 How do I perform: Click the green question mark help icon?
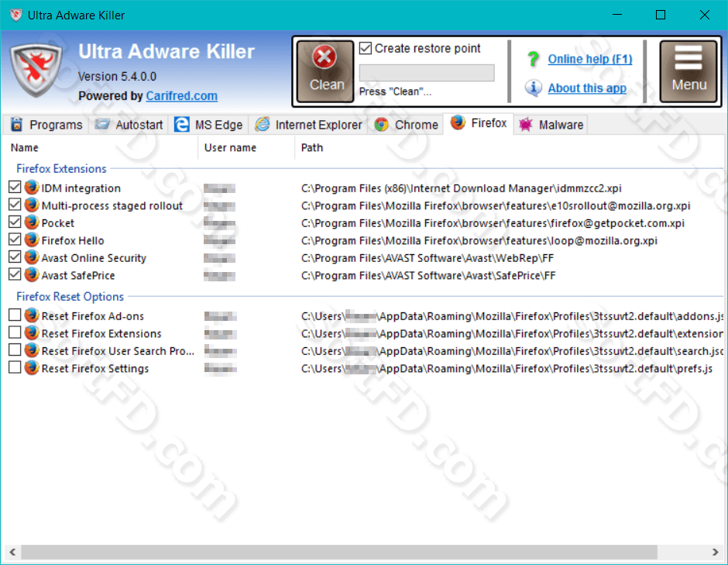[533, 59]
